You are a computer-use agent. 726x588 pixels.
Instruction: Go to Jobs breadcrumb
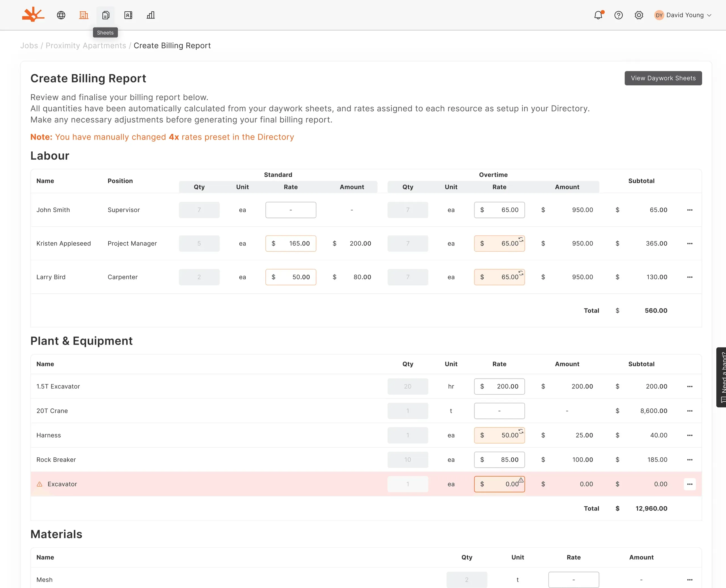coord(29,45)
